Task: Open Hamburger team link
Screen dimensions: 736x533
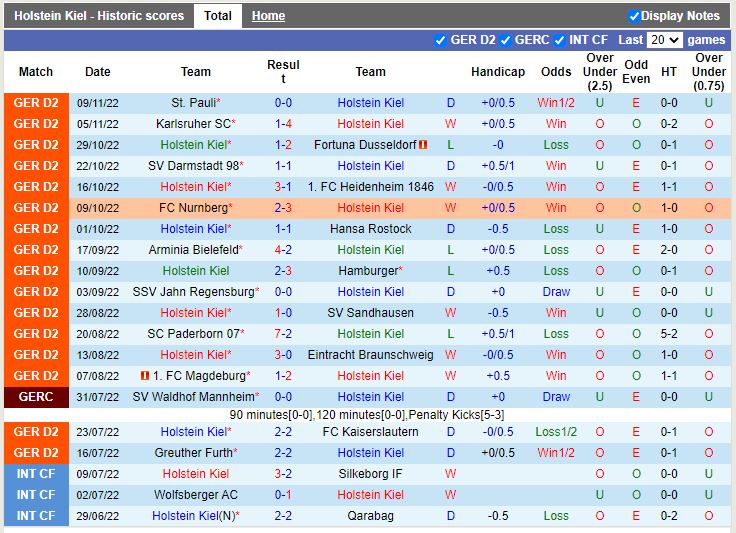Action: tap(368, 271)
